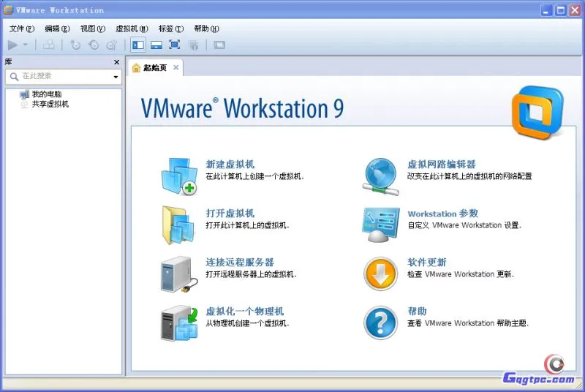Maximize the VMware Workstation window
585x392 pixels.
coord(560,10)
